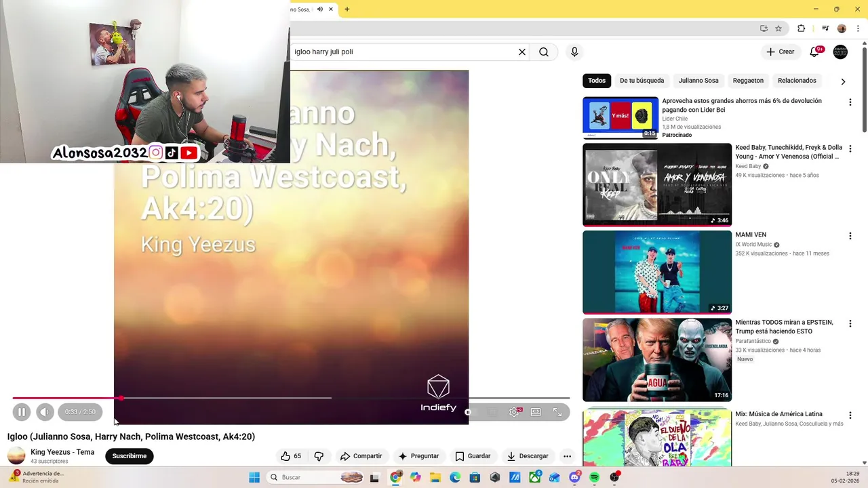Image resolution: width=868 pixels, height=488 pixels.
Task: Open the Chrome extensions puzzle icon
Action: click(801, 28)
